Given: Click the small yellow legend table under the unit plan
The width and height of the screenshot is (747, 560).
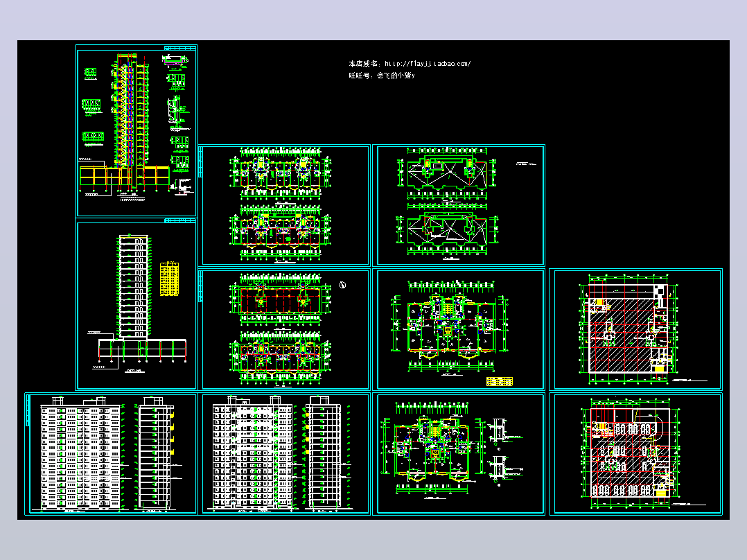Looking at the screenshot, I should [x=499, y=381].
